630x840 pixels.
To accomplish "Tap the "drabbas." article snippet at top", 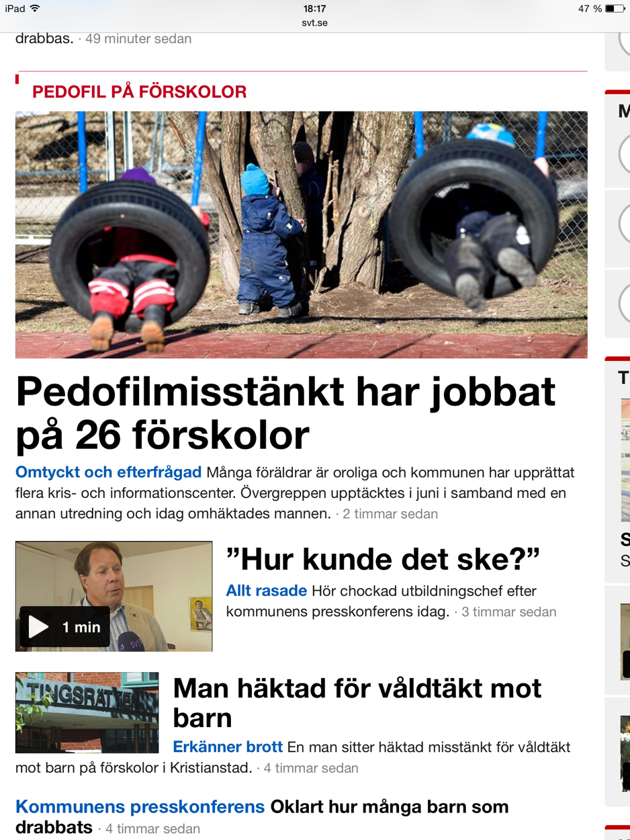I will [44, 38].
